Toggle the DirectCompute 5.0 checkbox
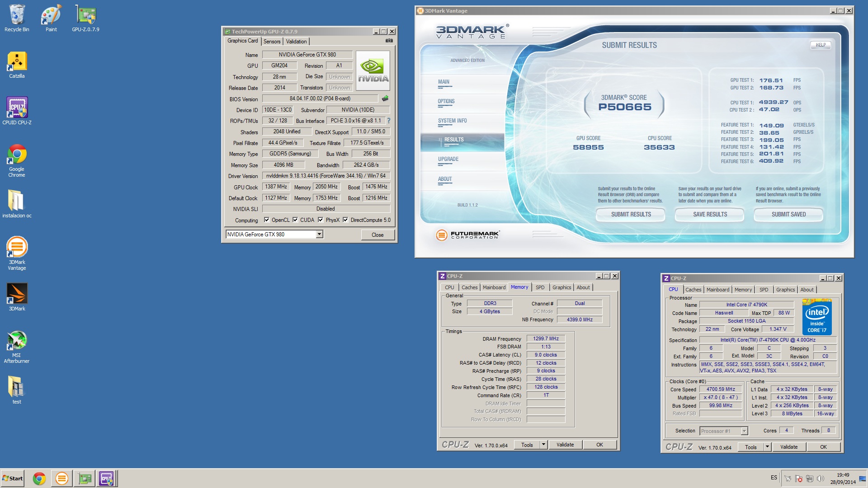868x488 pixels. coord(345,220)
